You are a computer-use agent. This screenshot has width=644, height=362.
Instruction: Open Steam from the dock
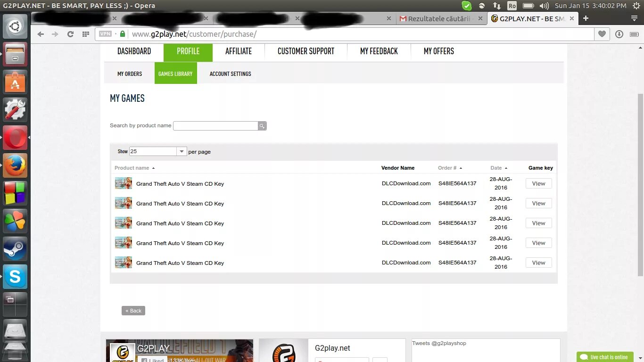pos(15,249)
